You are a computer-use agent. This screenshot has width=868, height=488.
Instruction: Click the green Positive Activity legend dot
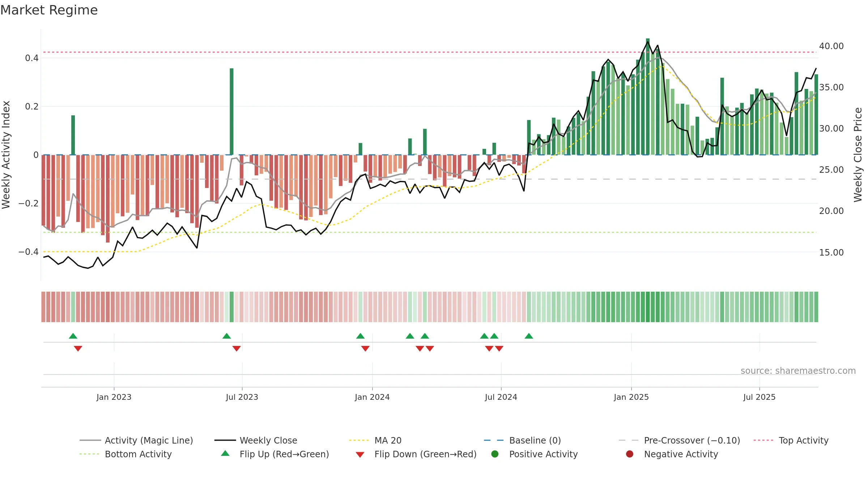(x=495, y=454)
